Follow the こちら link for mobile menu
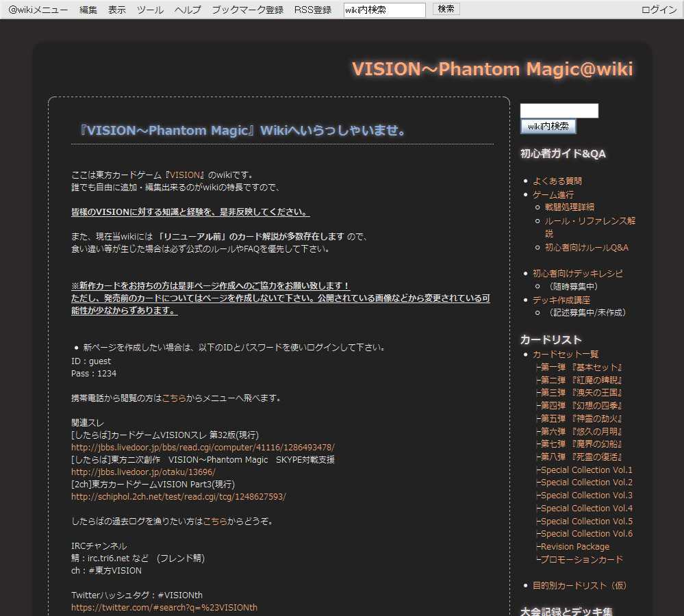 click(x=174, y=398)
